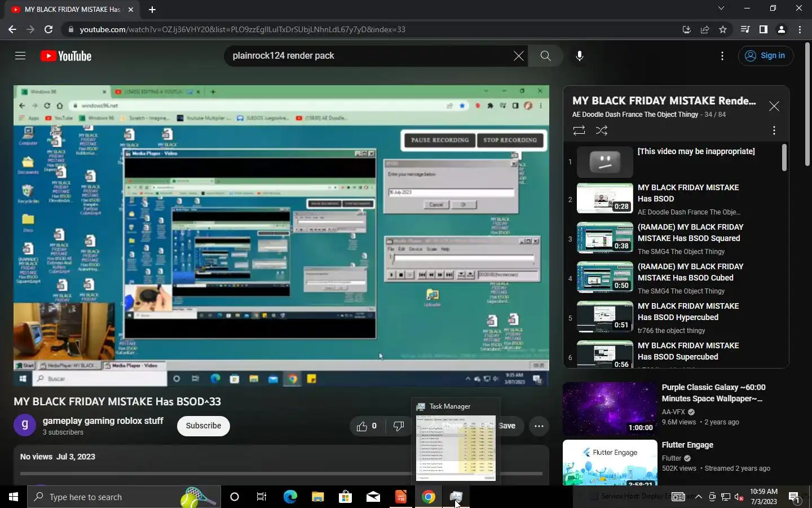812x508 pixels.
Task: Toggle loop playlist
Action: click(x=579, y=130)
